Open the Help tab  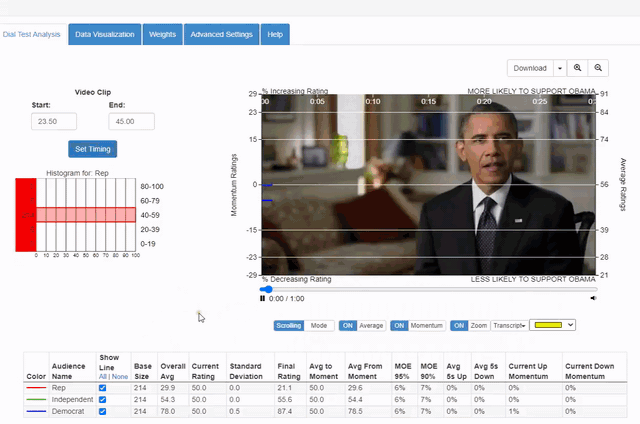tap(275, 34)
